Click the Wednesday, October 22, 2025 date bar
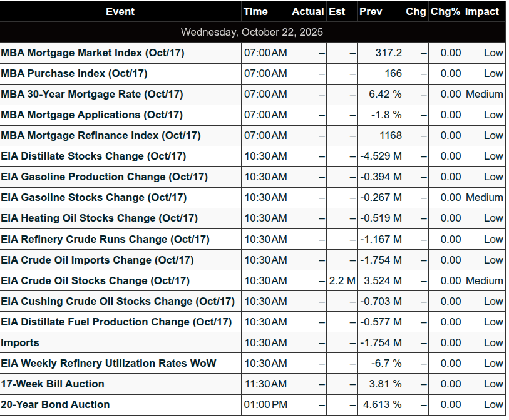This screenshot has width=509, height=420. coord(252,32)
